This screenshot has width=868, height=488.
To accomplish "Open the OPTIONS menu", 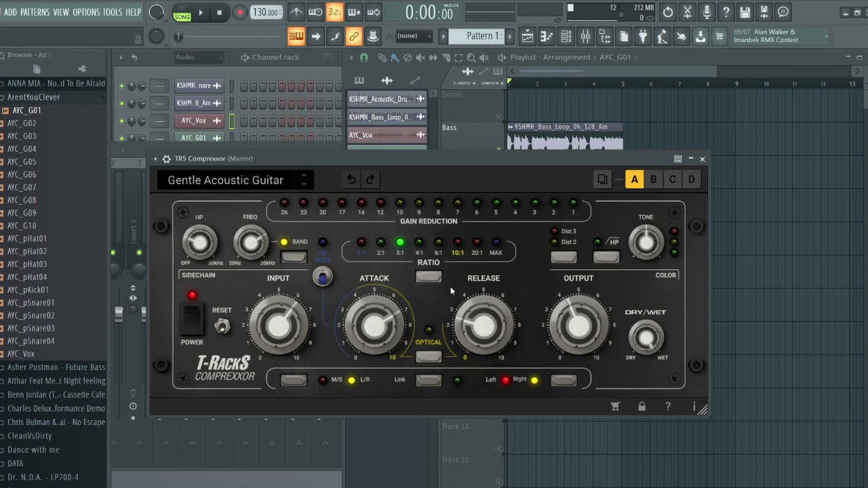I will pyautogui.click(x=86, y=12).
